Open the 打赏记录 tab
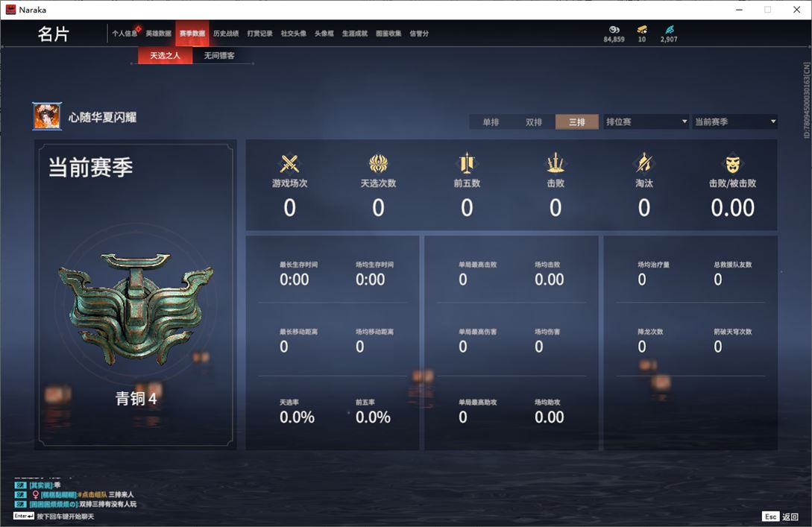Image resolution: width=812 pixels, height=527 pixels. pos(259,34)
